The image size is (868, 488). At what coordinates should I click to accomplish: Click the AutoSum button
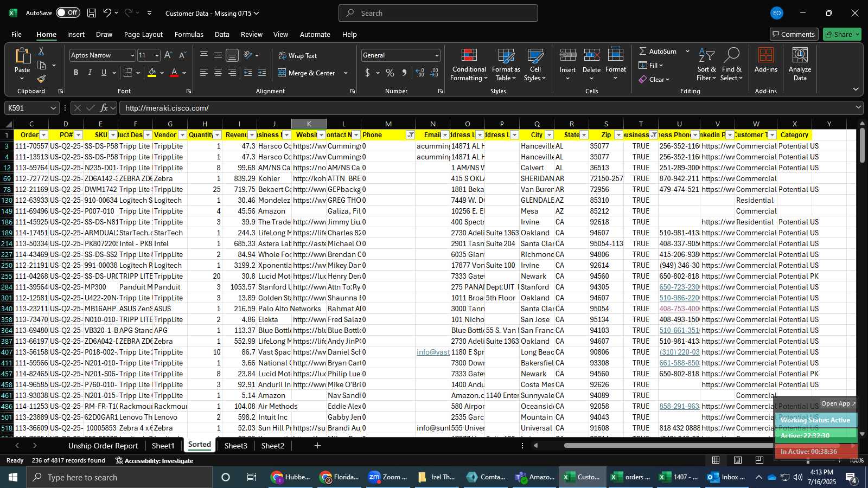click(658, 51)
